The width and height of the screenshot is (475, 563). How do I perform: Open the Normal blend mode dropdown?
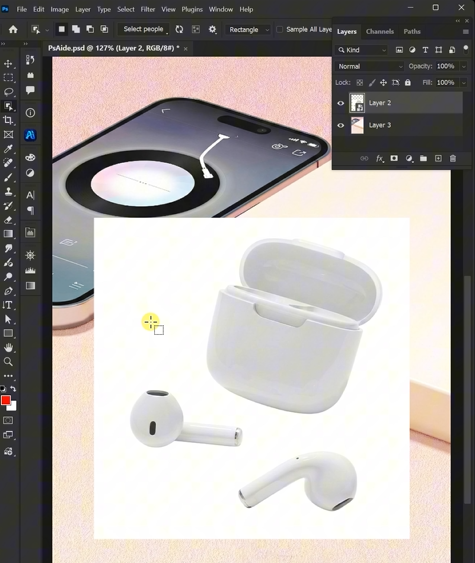click(370, 66)
